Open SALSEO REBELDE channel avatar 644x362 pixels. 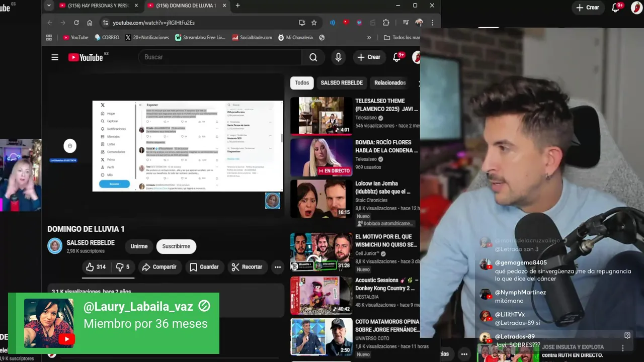coord(55,246)
